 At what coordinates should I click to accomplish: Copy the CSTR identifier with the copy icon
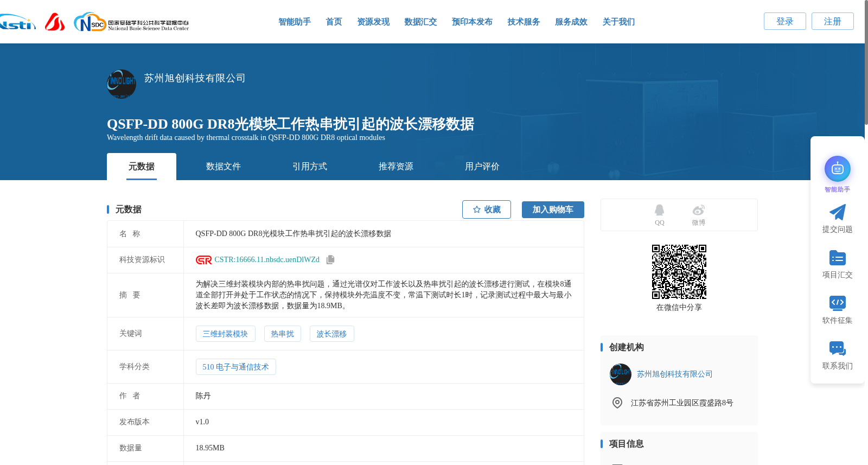(x=330, y=260)
